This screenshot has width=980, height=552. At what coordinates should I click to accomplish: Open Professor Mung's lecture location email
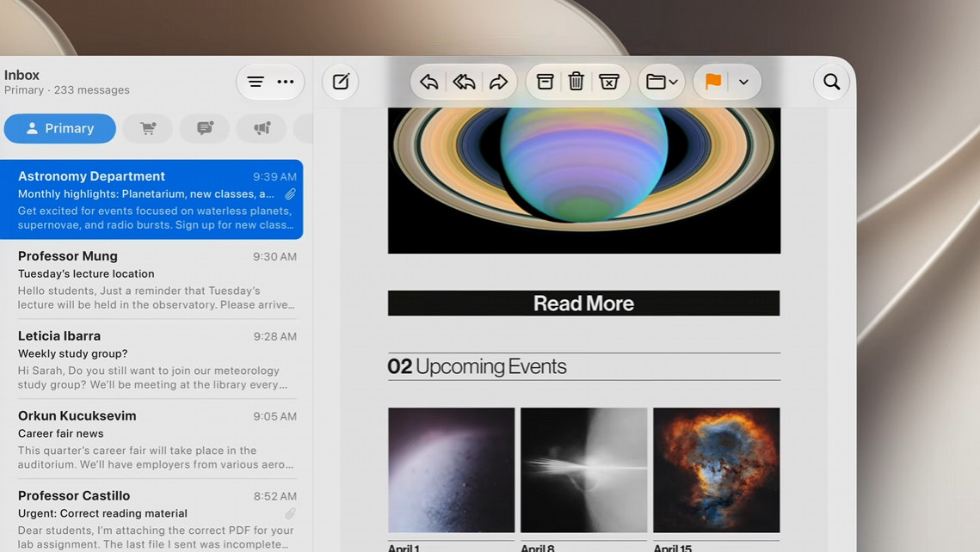[x=151, y=279]
